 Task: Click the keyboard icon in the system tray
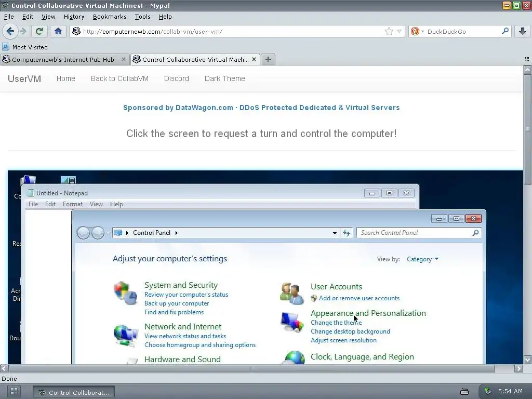click(x=464, y=392)
